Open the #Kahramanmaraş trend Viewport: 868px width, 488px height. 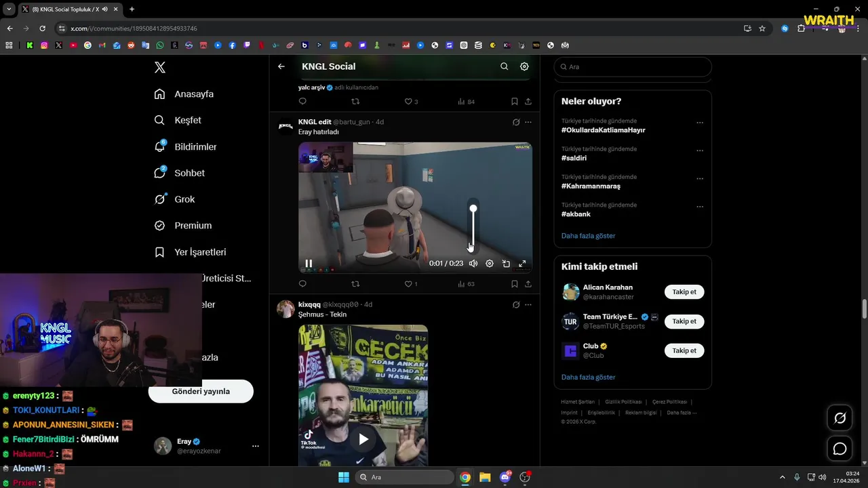591,186
